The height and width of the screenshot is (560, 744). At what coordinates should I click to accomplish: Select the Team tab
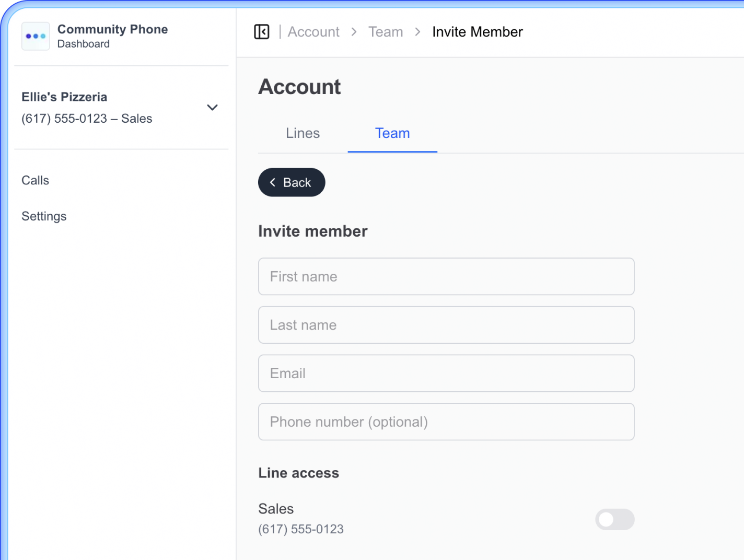[392, 133]
